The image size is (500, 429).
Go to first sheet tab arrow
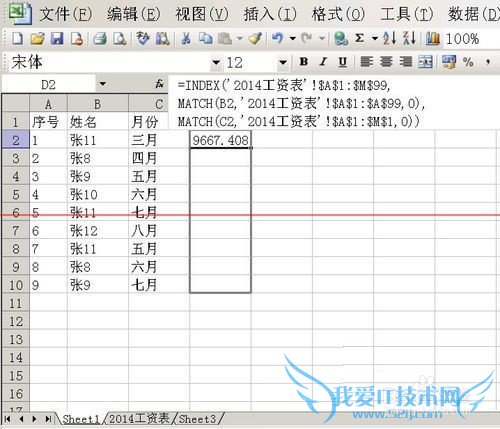[7, 419]
